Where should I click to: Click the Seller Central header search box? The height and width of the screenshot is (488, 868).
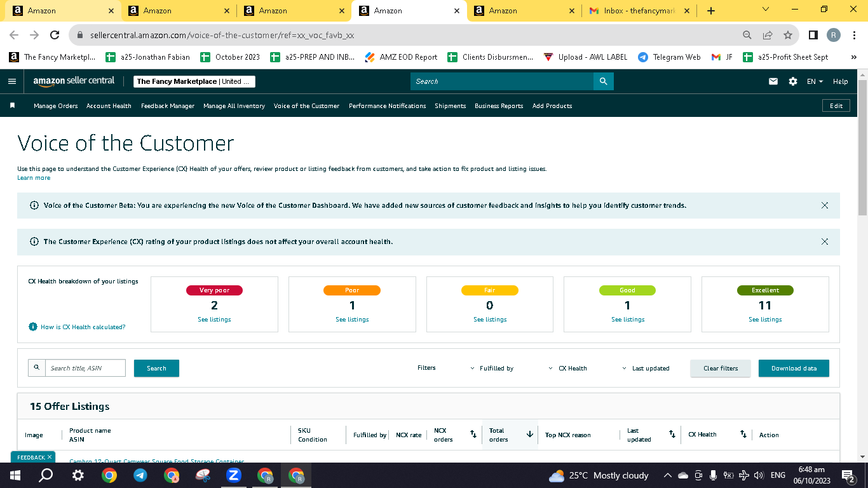[502, 81]
